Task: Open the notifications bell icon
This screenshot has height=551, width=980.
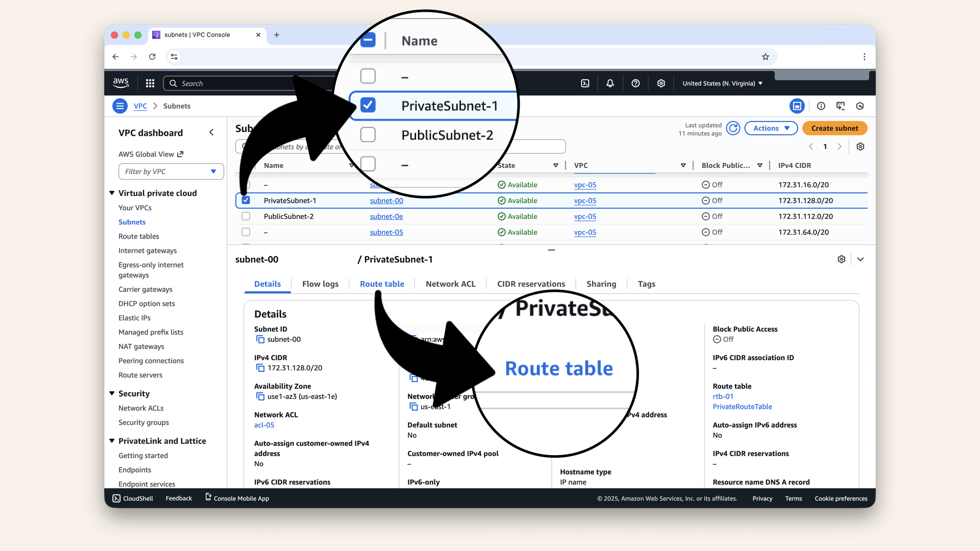Action: [610, 83]
